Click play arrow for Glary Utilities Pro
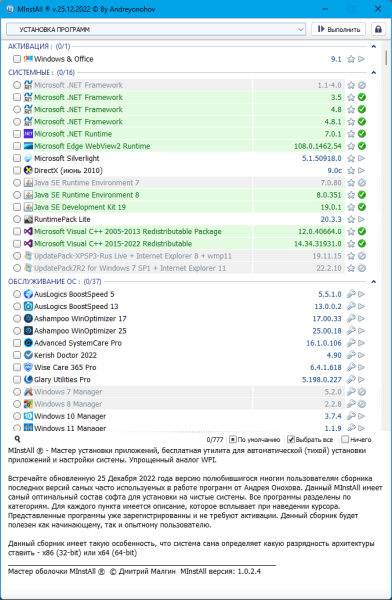This screenshot has width=392, height=600. 361,379
